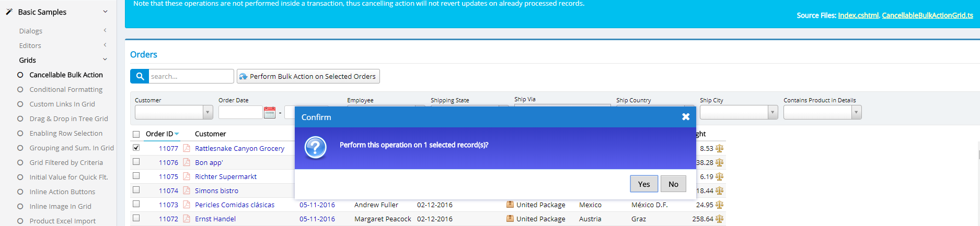The height and width of the screenshot is (226, 980).
Task: Check the checkbox for order 11072
Action: (136, 218)
